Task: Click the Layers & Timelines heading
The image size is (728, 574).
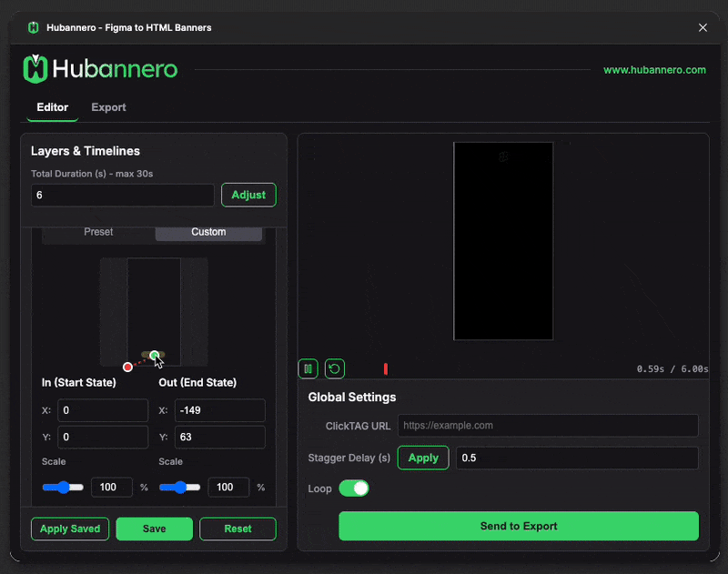Action: tap(86, 151)
